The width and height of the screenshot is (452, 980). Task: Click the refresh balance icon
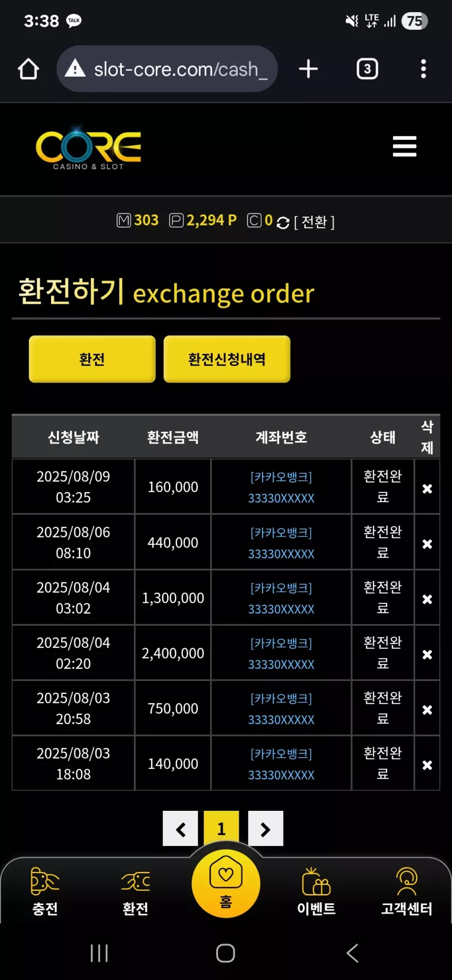283,222
